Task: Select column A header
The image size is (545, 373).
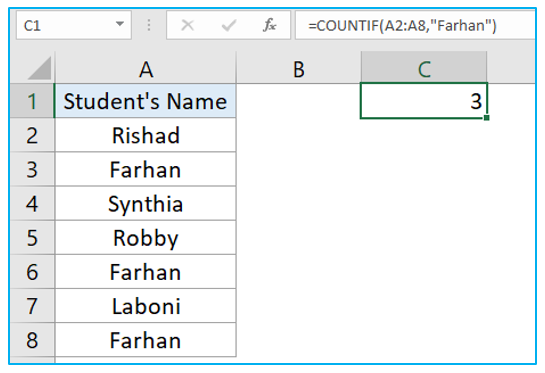Action: tap(145, 68)
